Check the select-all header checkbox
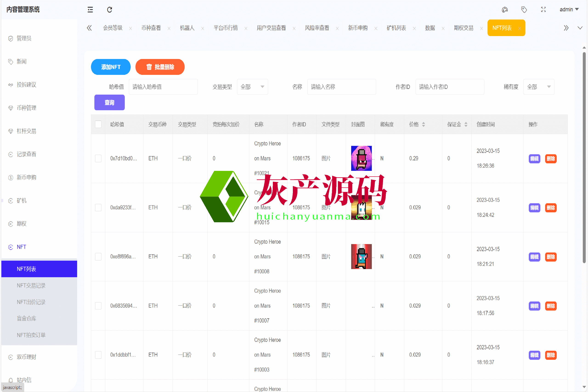 [98, 124]
